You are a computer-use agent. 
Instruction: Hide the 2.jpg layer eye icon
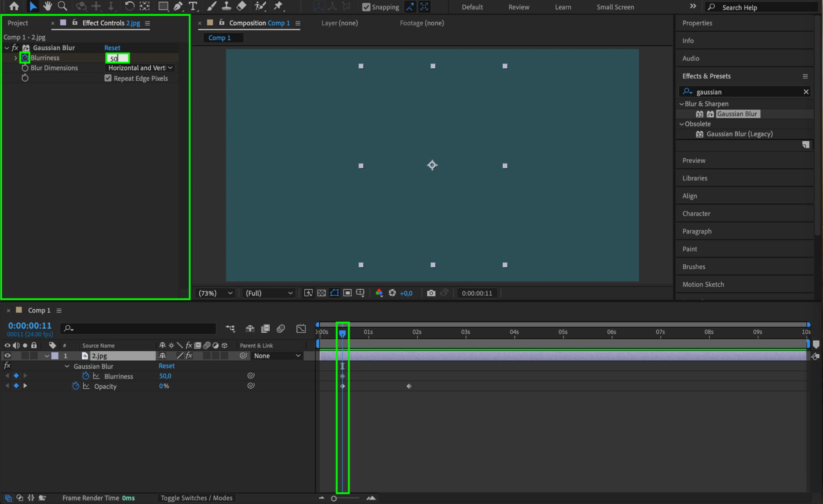[7, 356]
